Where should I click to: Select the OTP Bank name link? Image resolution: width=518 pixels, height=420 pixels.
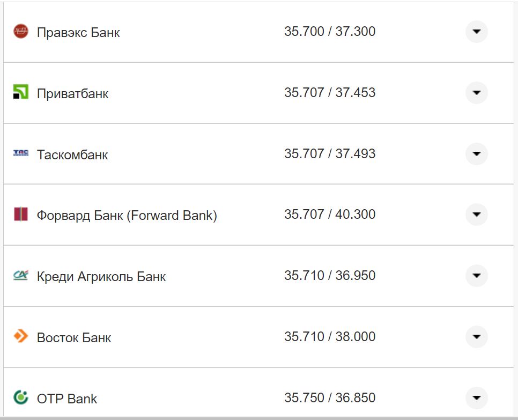tap(66, 399)
